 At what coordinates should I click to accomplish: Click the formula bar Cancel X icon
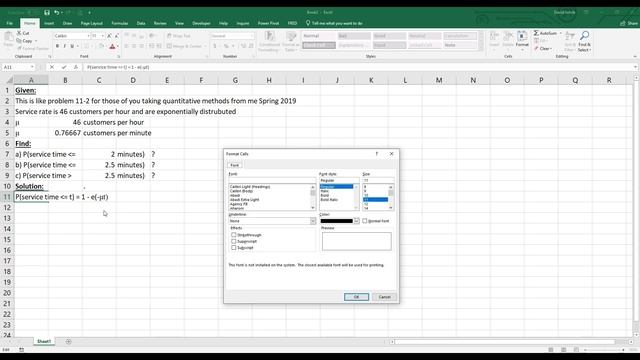(x=52, y=67)
